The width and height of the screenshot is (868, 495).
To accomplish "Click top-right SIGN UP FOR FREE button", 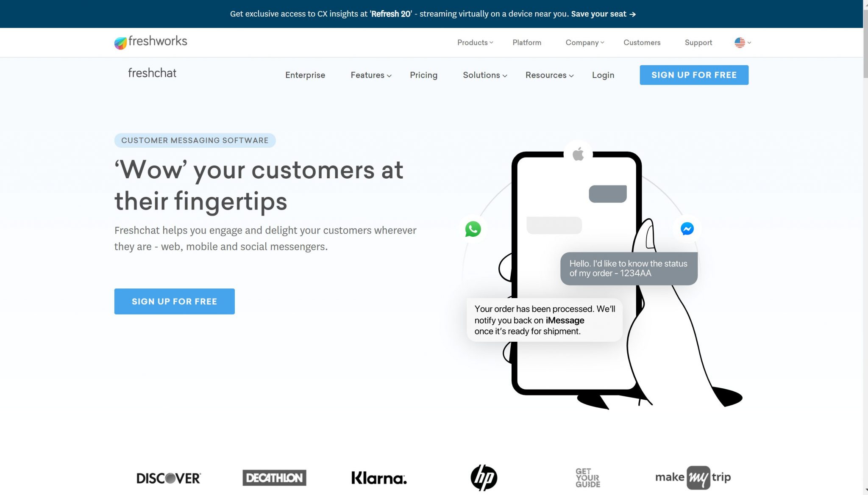I will click(x=694, y=75).
